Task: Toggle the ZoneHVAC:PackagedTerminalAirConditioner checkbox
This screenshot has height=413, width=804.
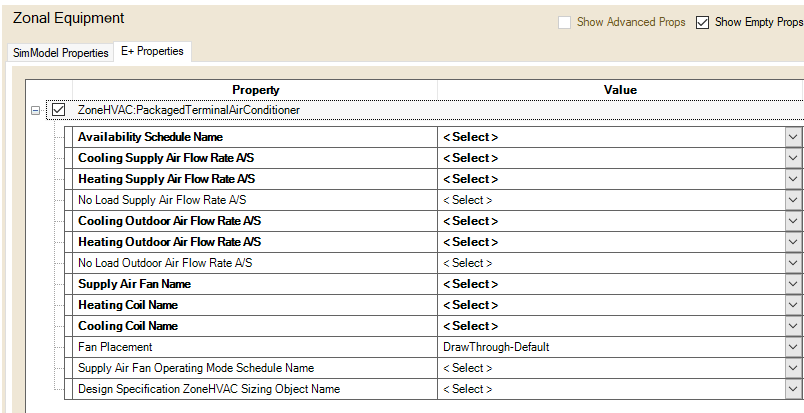Action: click(59, 110)
